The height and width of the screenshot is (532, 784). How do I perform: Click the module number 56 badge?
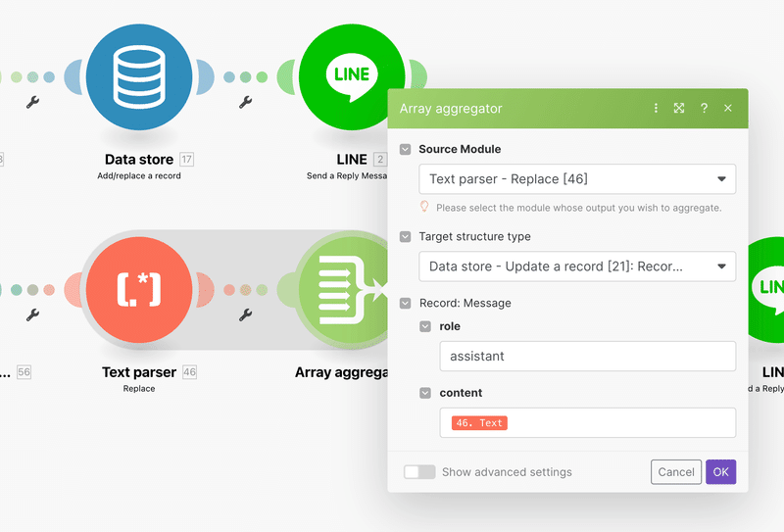[24, 372]
